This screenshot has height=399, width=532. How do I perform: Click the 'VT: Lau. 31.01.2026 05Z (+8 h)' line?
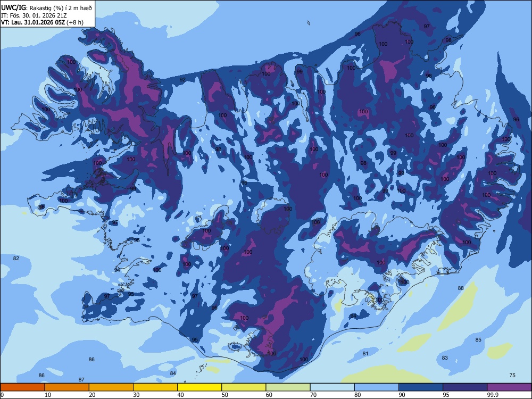(42, 22)
